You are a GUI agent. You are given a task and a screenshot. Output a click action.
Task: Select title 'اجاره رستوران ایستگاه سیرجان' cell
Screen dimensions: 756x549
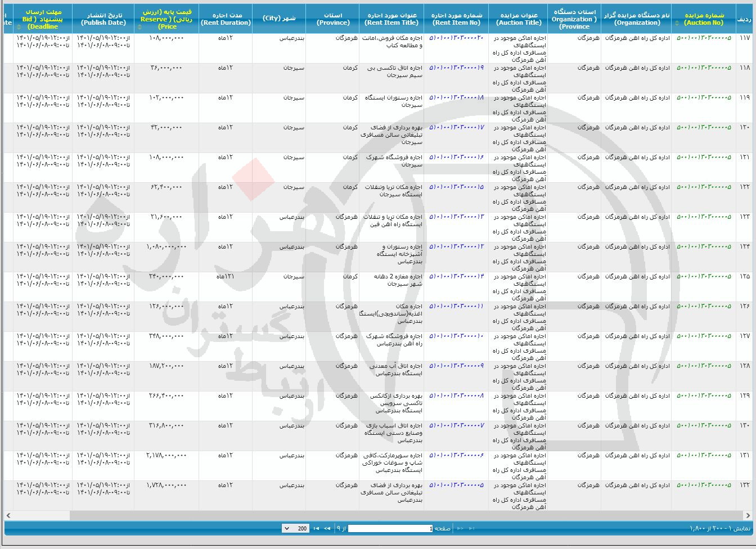(391, 108)
